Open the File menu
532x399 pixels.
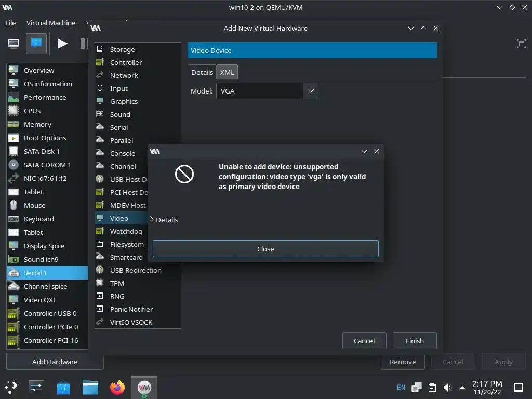pos(10,23)
